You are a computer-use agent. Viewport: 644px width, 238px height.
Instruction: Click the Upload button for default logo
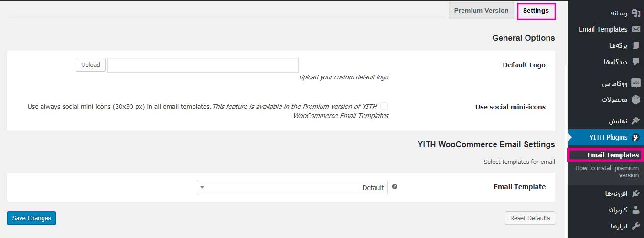click(91, 65)
